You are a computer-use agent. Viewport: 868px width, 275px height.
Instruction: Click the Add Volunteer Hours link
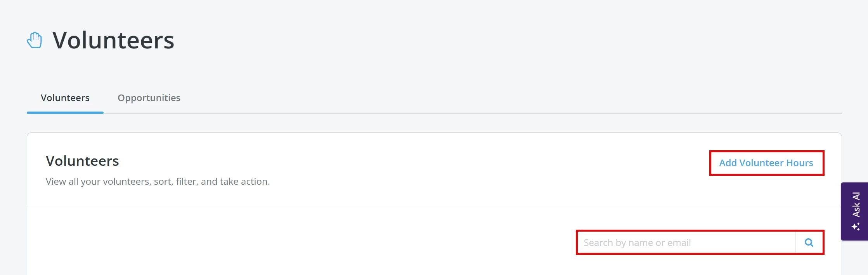[766, 163]
